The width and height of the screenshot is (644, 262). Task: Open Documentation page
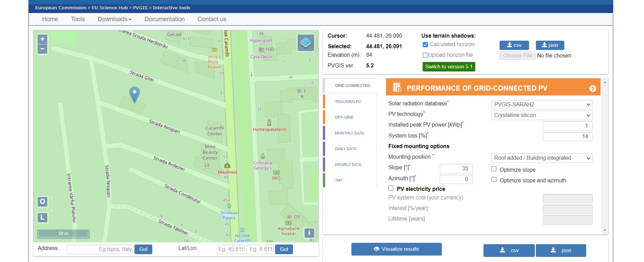click(x=165, y=19)
